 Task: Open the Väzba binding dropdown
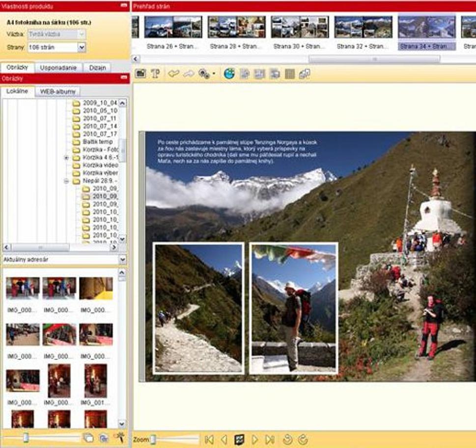point(82,34)
